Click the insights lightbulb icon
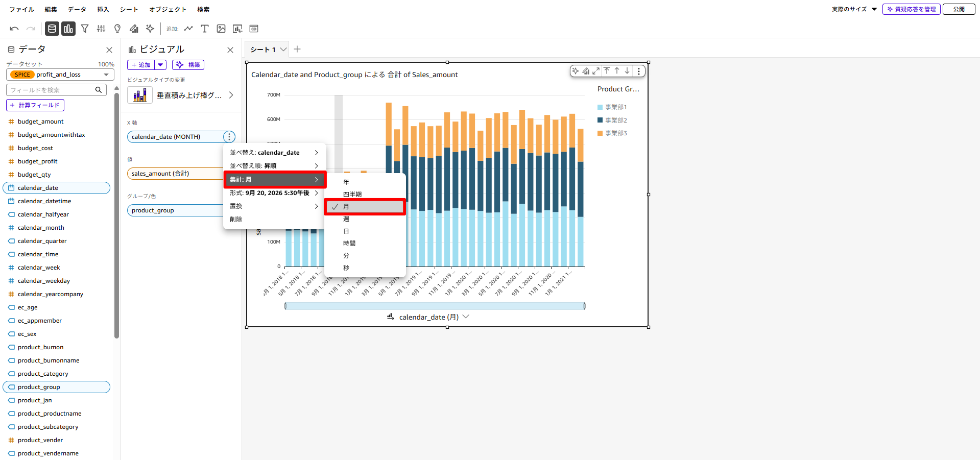Viewport: 980px width, 460px height. tap(117, 29)
